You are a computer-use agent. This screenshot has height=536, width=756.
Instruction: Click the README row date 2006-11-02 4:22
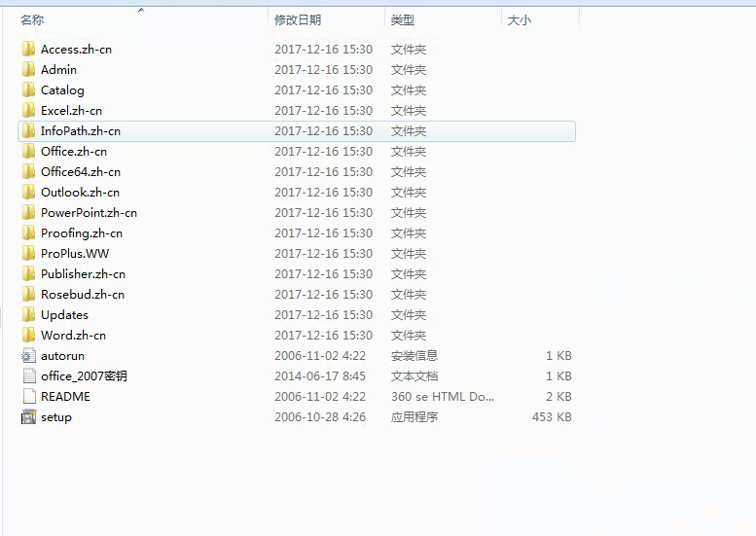point(320,396)
